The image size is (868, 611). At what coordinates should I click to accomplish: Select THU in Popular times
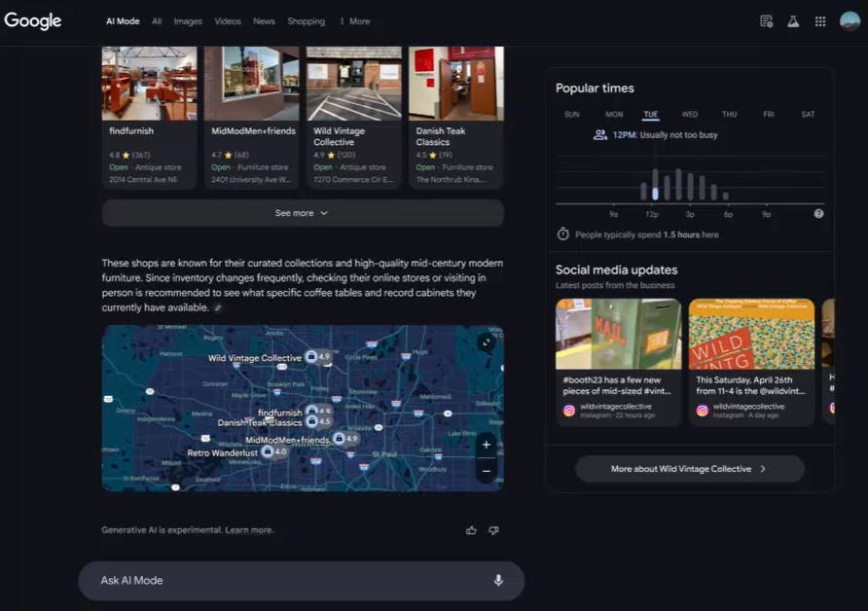[x=729, y=114]
